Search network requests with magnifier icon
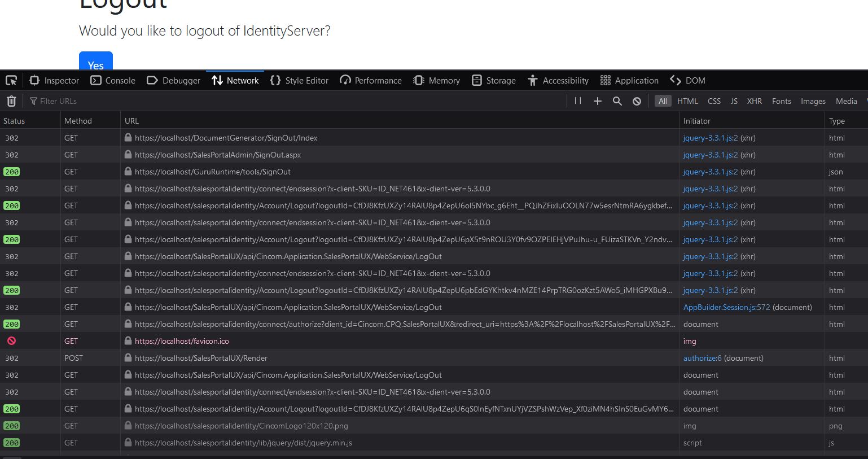Screen dimensions: 868x459 tap(617, 100)
